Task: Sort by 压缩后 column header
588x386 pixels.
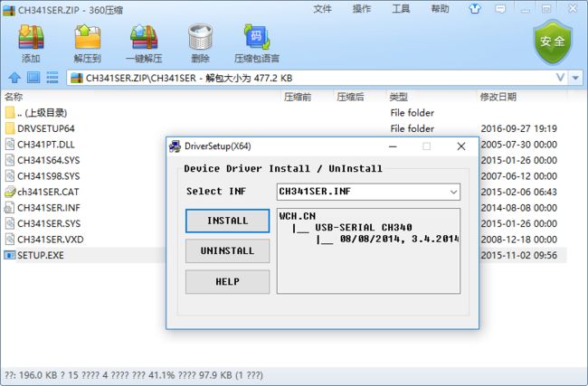Action: 350,97
